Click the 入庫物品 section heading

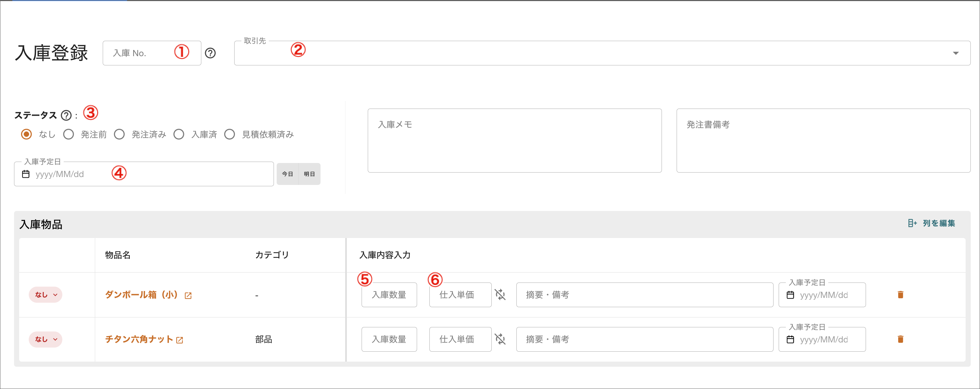pos(41,224)
